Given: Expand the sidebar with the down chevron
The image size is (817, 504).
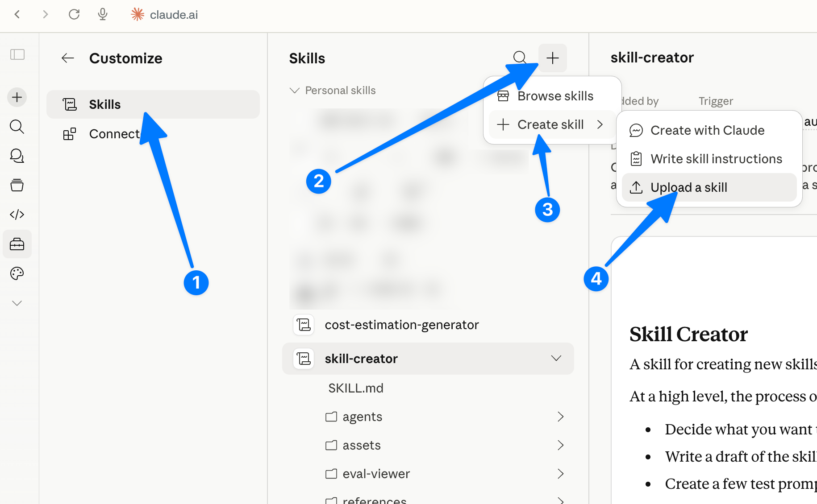Looking at the screenshot, I should tap(17, 303).
